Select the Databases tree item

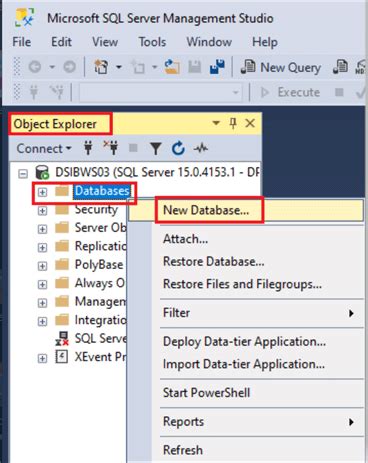point(102,191)
